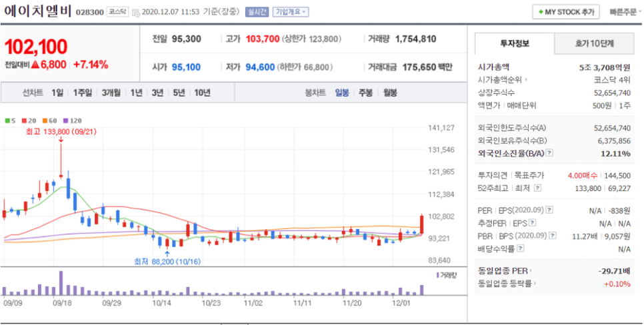Click the current price 102,100
This screenshot has width=644, height=325.
(36, 47)
